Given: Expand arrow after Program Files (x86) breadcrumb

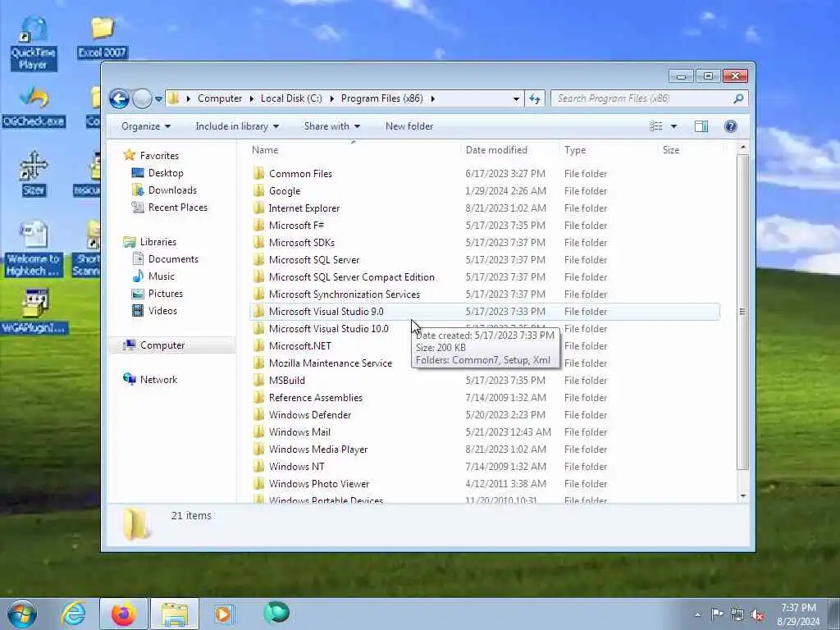Looking at the screenshot, I should (433, 98).
